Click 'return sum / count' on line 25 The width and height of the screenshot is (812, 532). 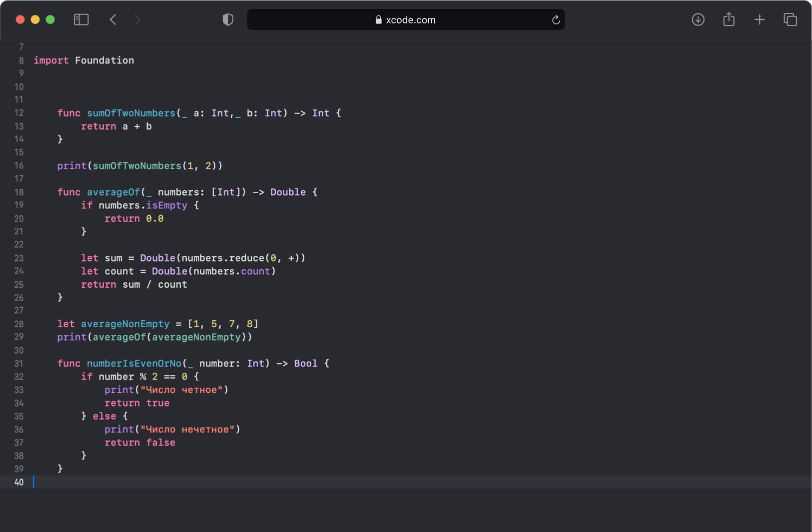click(134, 285)
